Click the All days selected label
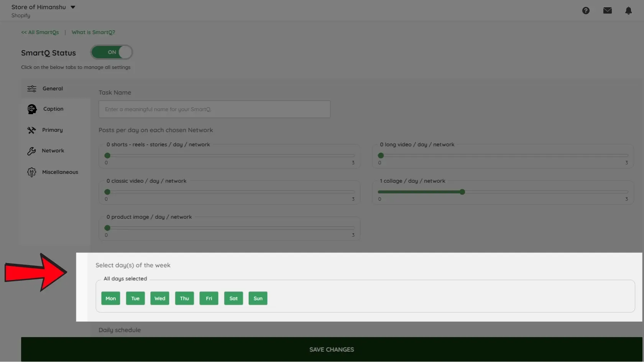 coord(125,279)
